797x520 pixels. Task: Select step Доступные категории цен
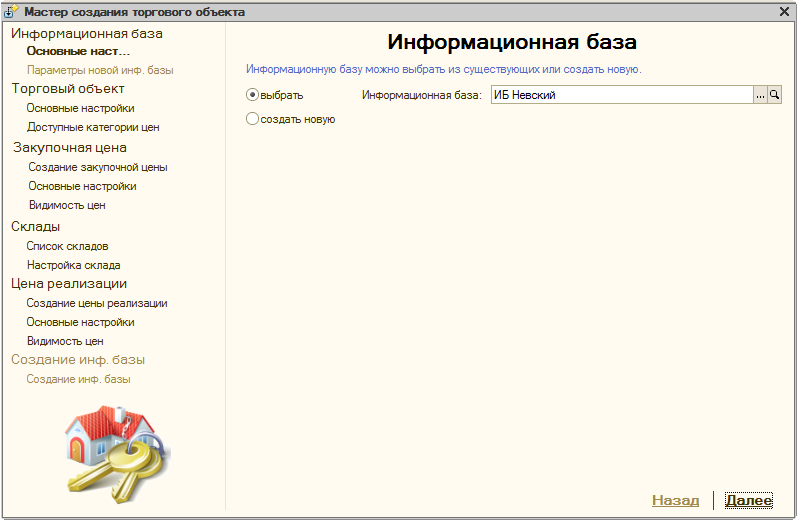[93, 127]
